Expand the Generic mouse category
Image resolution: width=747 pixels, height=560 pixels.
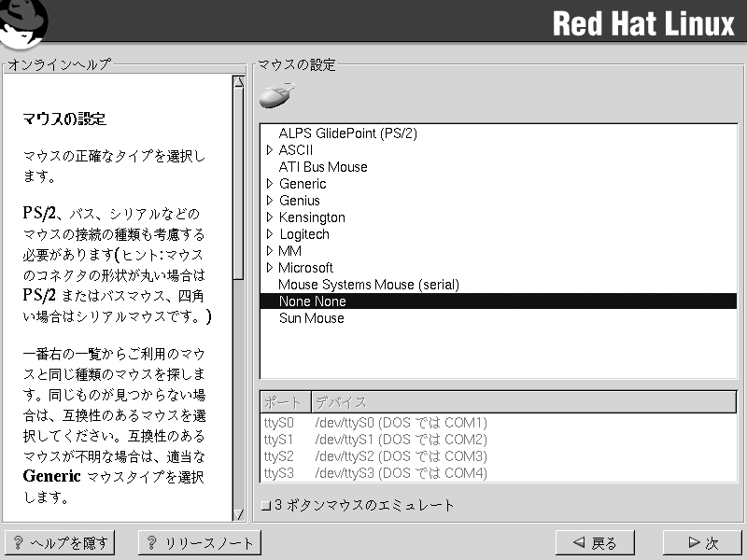269,184
